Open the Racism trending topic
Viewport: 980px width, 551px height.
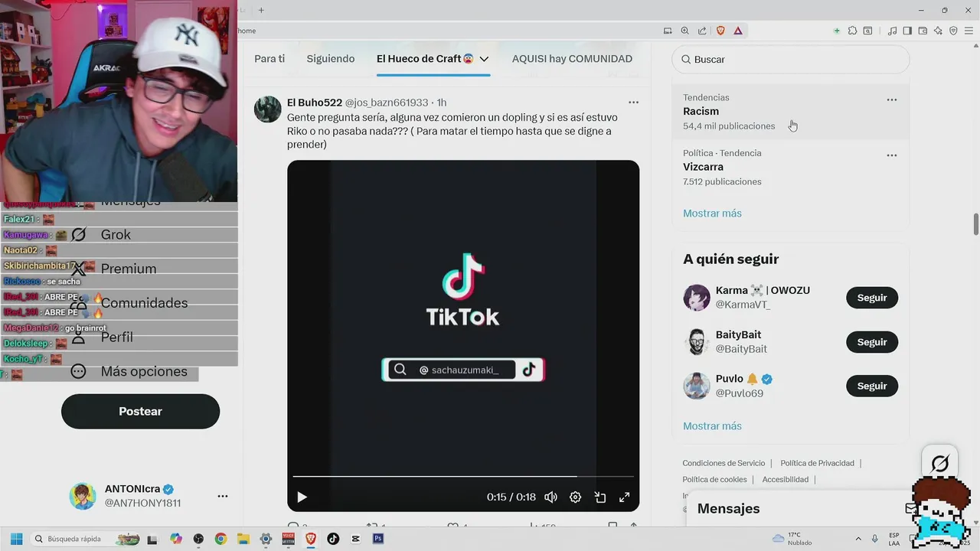coord(791,112)
